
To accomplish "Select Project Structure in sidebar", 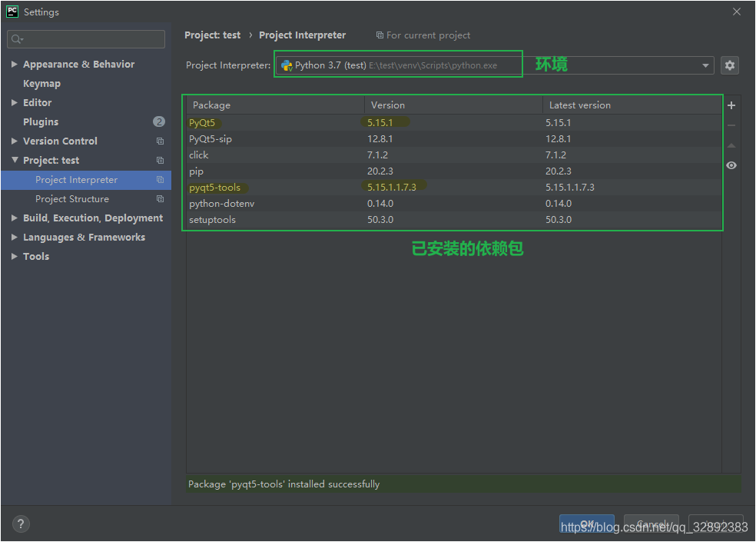I will [x=72, y=199].
